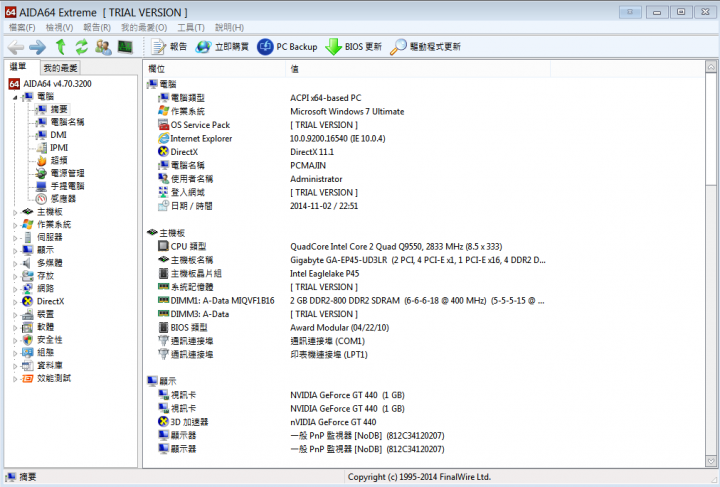Click the 裝置 tree icon
Image resolution: width=720 pixels, height=487 pixels.
tap(28, 314)
